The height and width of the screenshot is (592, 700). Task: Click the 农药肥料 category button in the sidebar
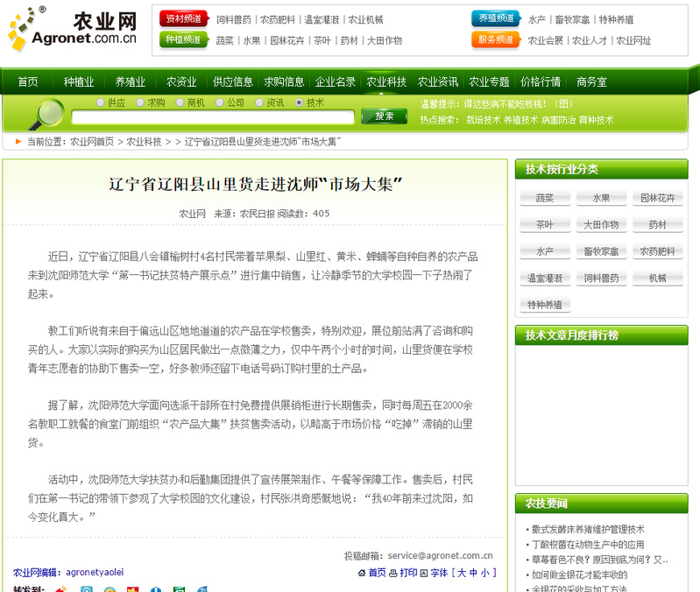point(658,251)
